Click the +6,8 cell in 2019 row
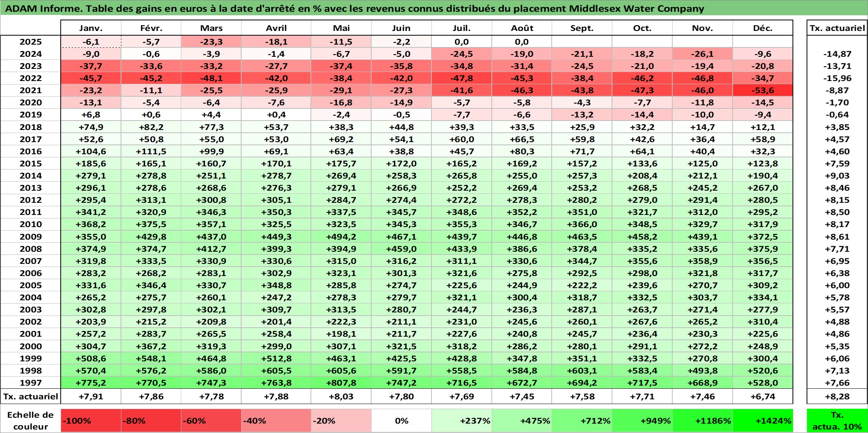 point(91,115)
